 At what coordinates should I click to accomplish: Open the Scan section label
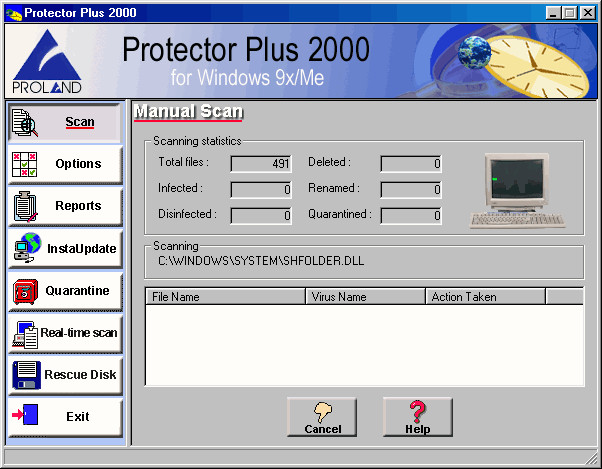point(79,122)
